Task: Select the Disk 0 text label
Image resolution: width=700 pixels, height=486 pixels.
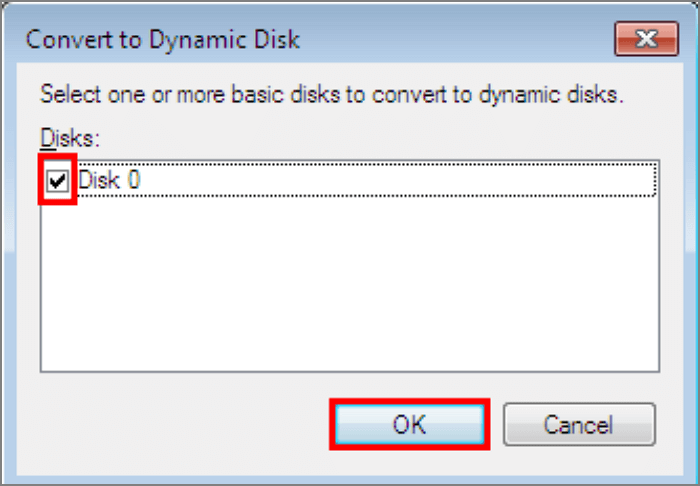Action: [x=109, y=181]
